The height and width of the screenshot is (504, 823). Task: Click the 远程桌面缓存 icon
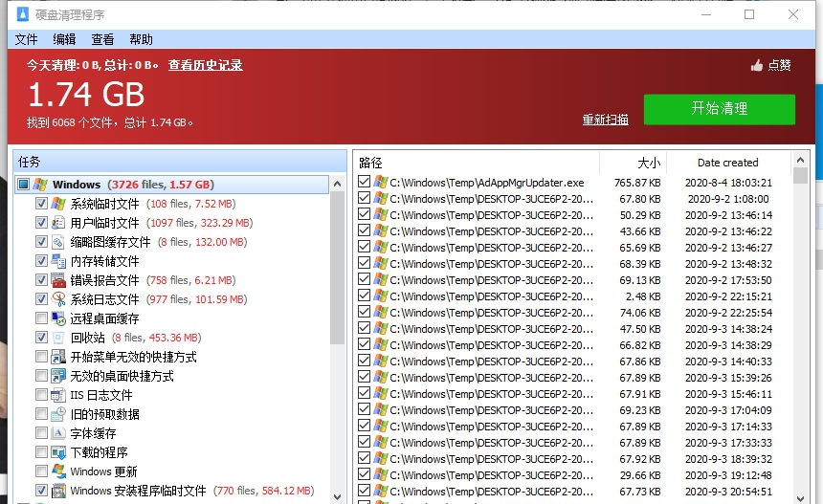pos(58,318)
